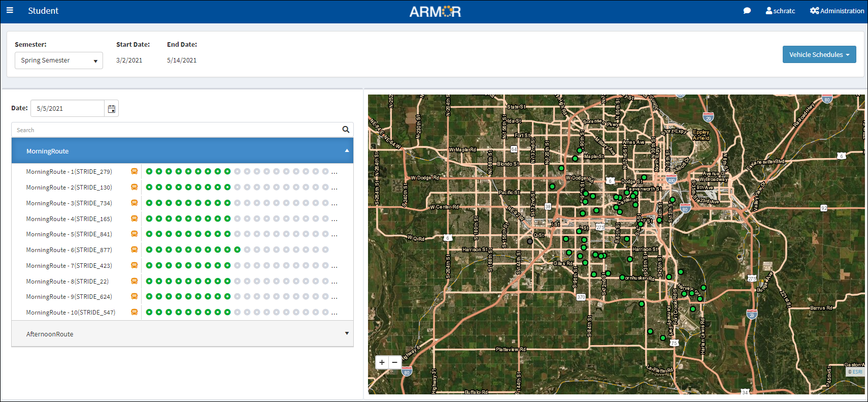Click the search magnifier icon
This screenshot has width=868, height=402.
click(x=346, y=130)
